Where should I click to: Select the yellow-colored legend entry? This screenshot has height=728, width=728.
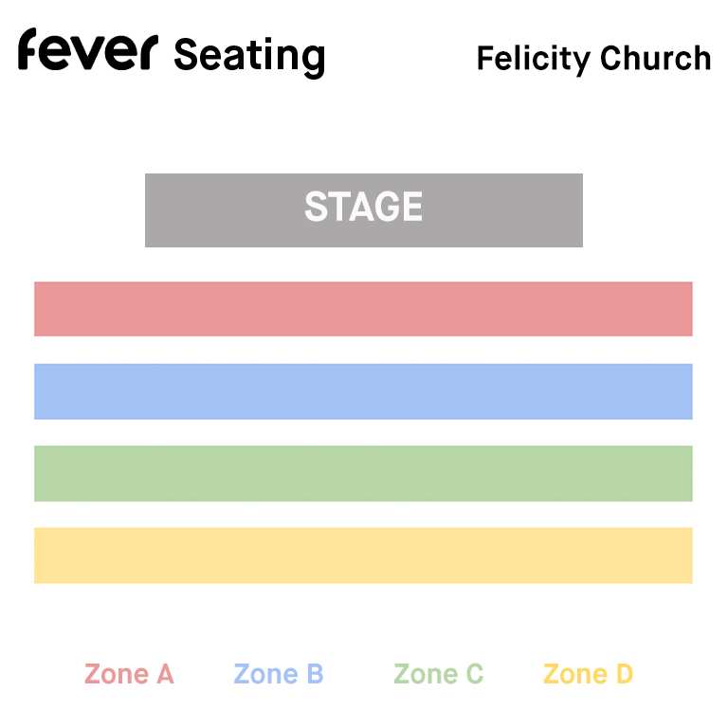588,675
